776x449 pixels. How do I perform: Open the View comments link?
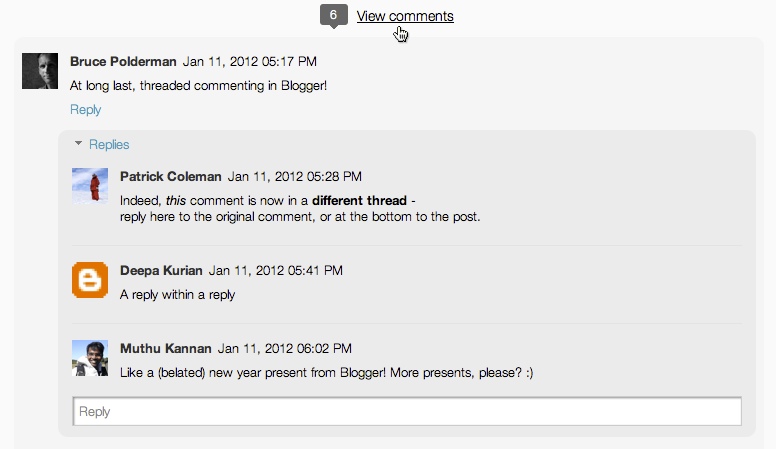pos(405,16)
